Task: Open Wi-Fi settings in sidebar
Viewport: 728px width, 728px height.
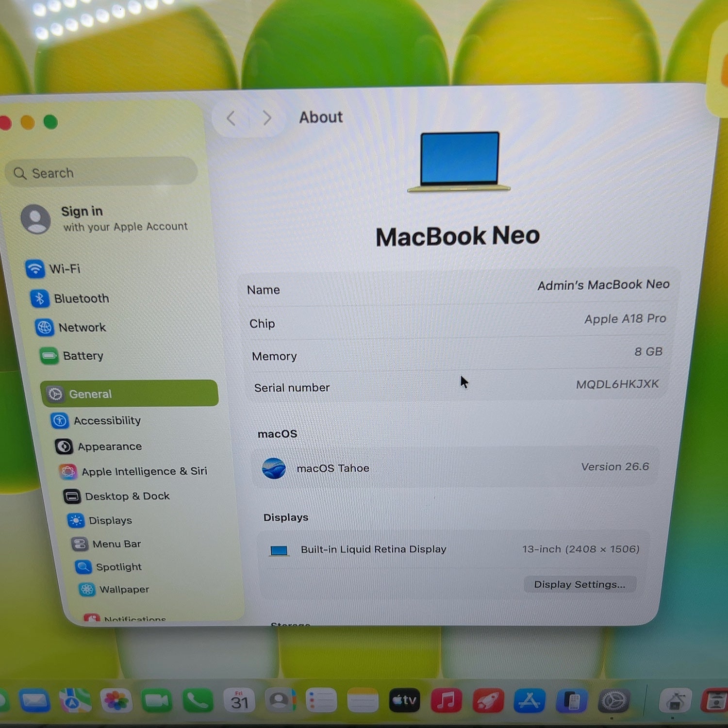Action: (x=53, y=268)
